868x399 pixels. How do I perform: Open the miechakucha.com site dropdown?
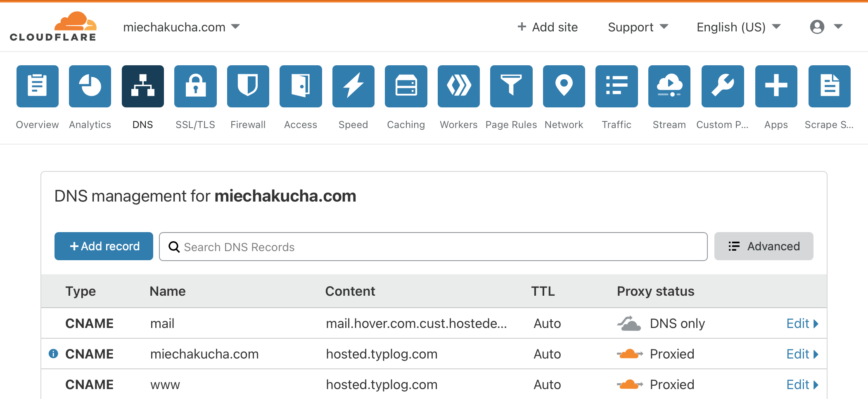(x=181, y=27)
